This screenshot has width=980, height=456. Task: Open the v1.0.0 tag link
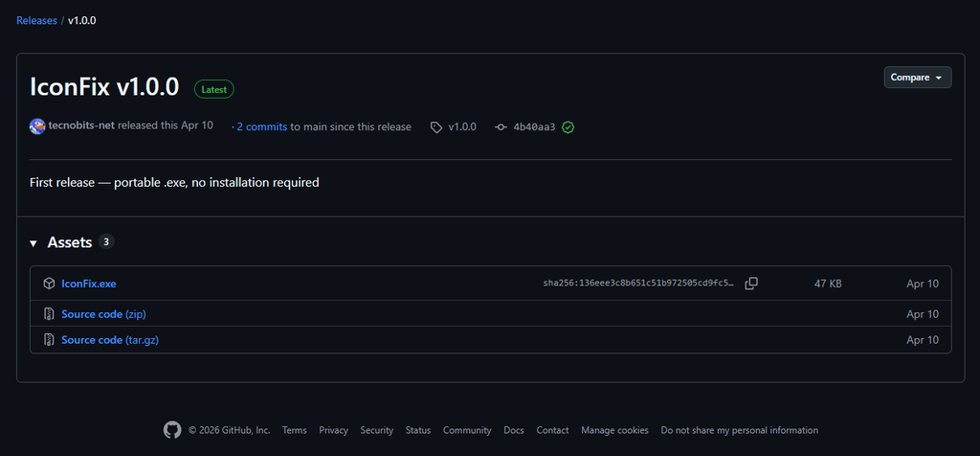[x=462, y=127]
